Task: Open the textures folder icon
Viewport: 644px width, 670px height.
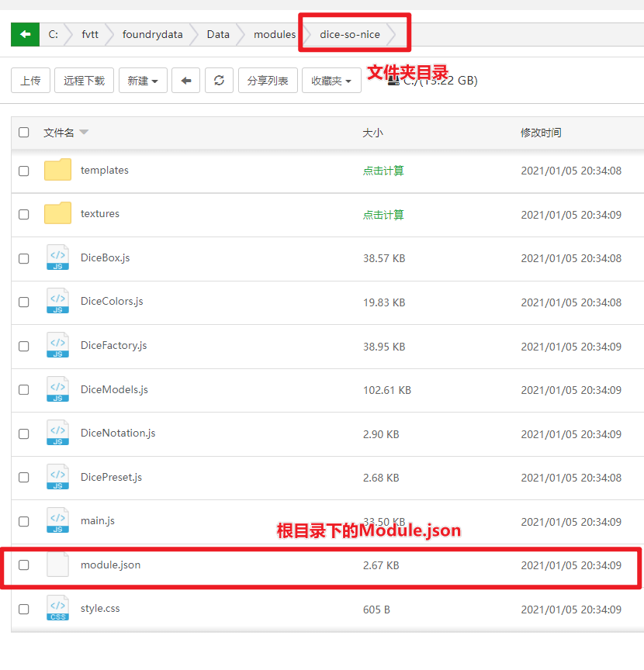Action: pyautogui.click(x=57, y=214)
